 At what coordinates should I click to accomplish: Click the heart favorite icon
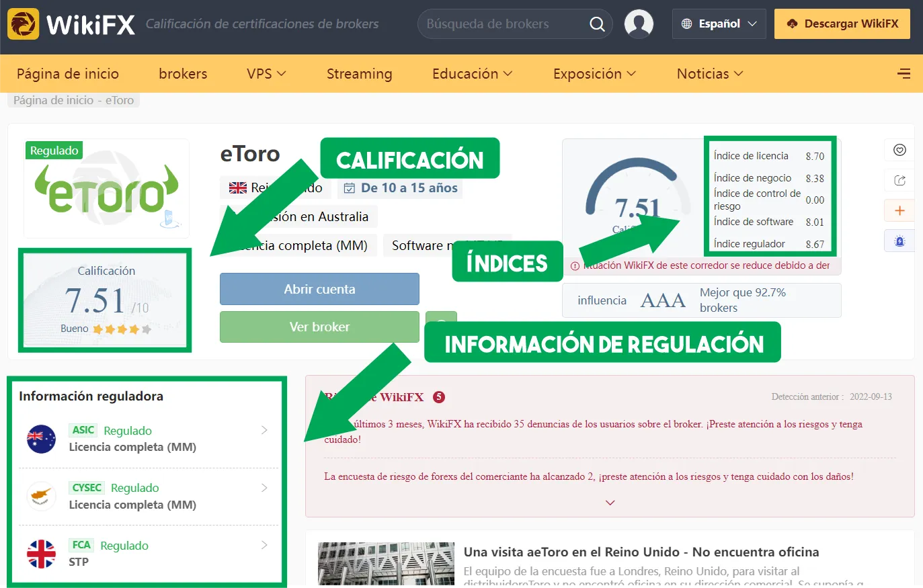899,150
